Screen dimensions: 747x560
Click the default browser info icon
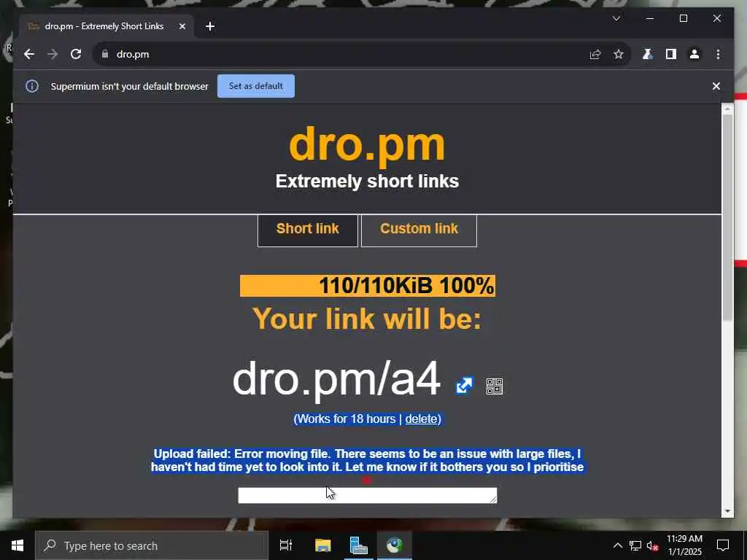coord(32,86)
